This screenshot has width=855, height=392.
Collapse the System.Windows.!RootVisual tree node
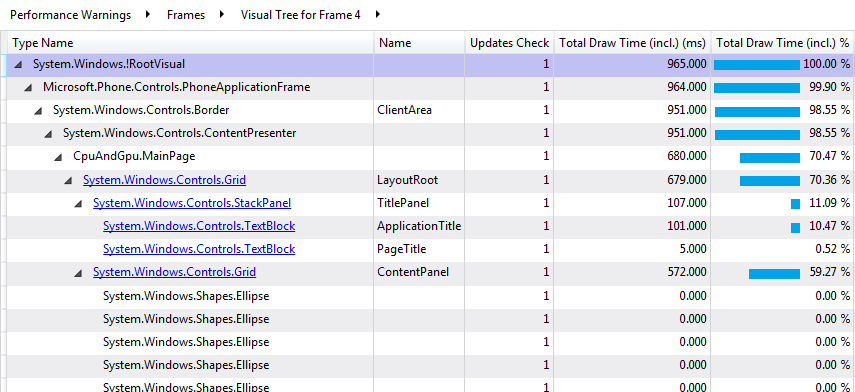click(19, 65)
